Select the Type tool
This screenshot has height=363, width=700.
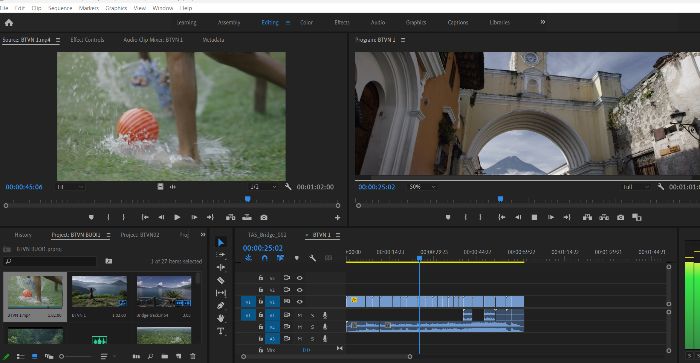point(221,331)
